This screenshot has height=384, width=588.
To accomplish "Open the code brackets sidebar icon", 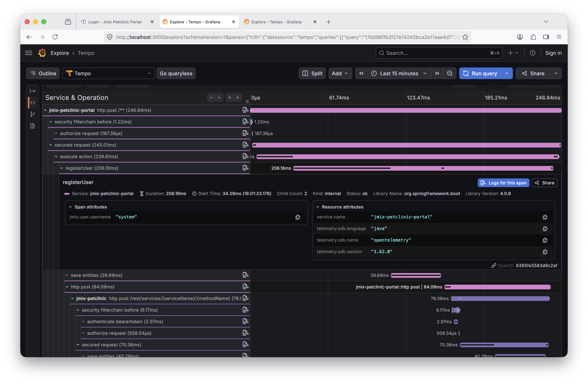I will tap(33, 102).
